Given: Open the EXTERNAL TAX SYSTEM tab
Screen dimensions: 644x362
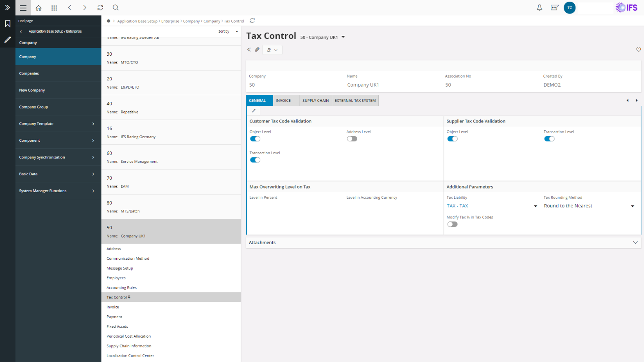Looking at the screenshot, I should 355,100.
